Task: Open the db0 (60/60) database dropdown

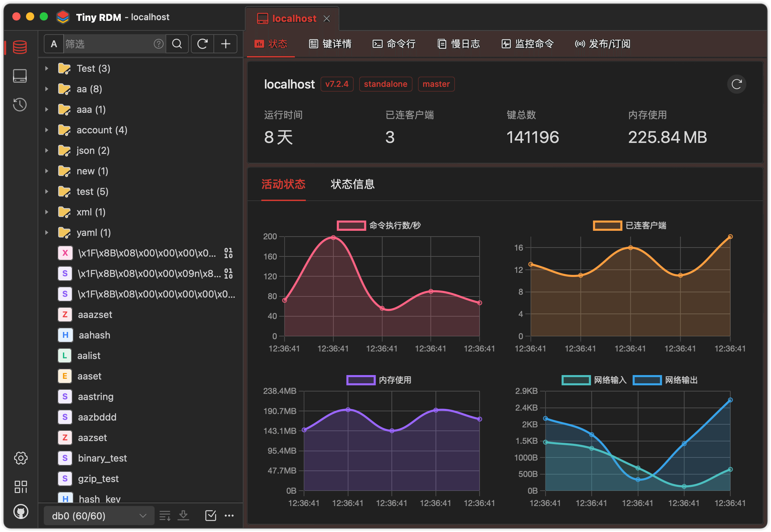Action: [99, 516]
